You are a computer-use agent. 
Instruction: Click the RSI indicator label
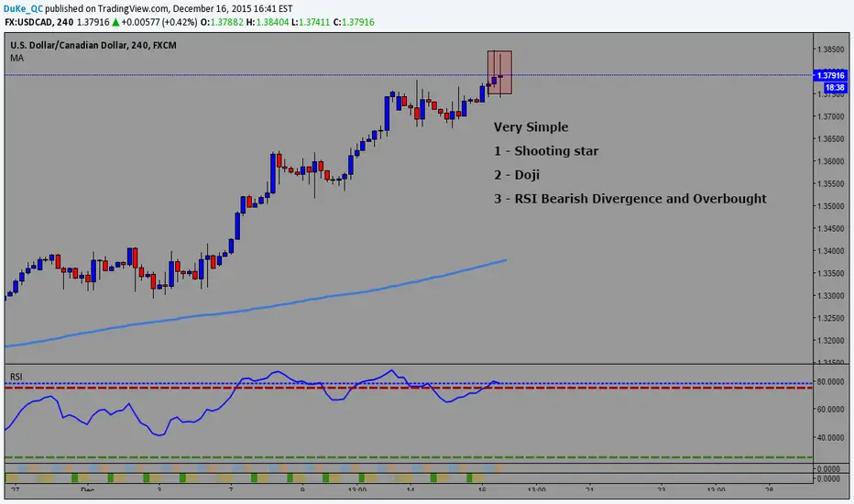pyautogui.click(x=16, y=377)
